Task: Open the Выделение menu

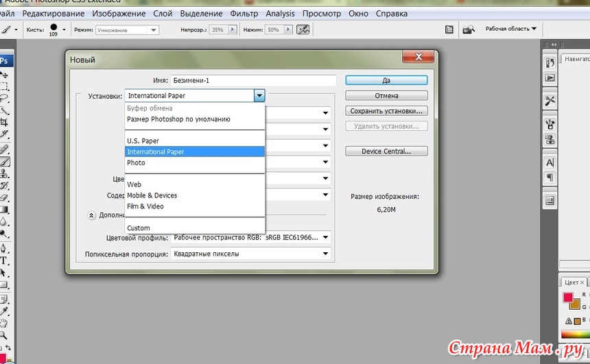Action: [201, 14]
